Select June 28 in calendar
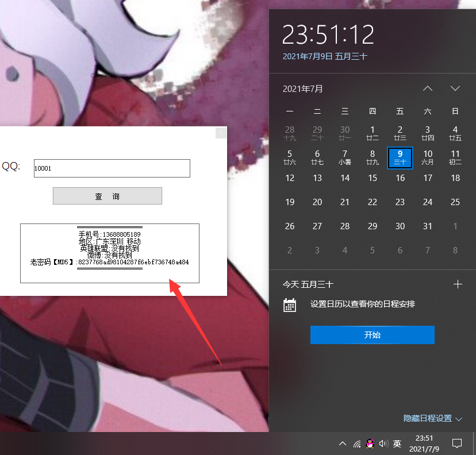 pyautogui.click(x=290, y=133)
